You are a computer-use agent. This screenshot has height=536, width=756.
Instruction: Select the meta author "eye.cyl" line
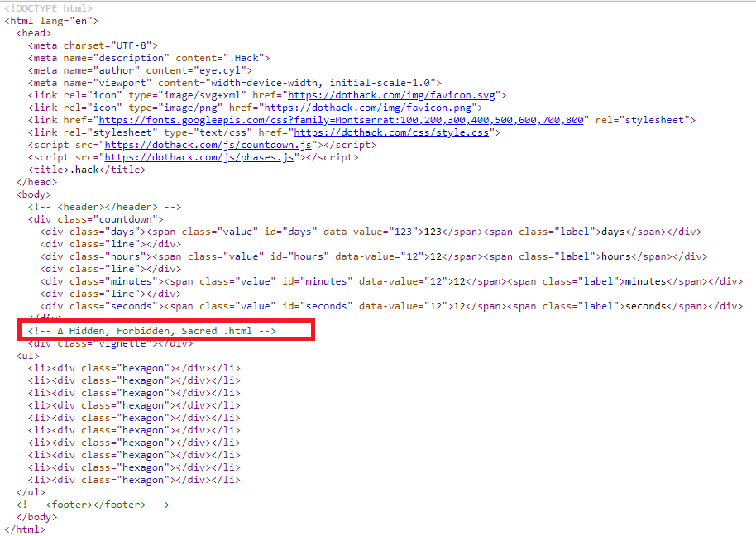140,70
